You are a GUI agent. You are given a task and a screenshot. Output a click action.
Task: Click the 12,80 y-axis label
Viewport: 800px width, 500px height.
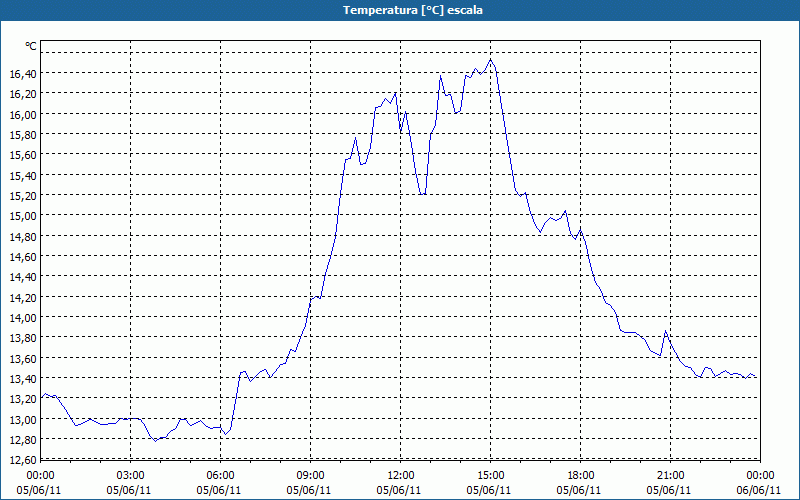click(23, 440)
